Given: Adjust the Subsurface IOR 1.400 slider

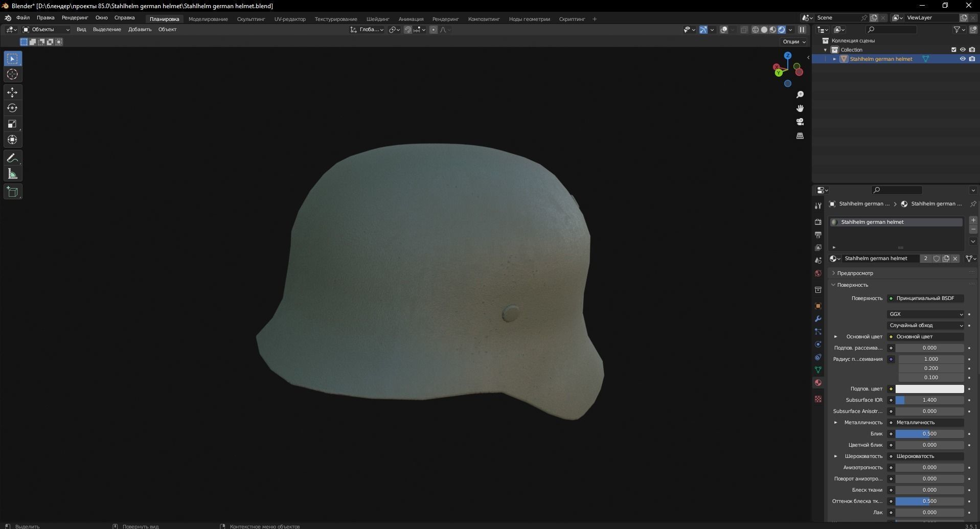Looking at the screenshot, I should coord(929,400).
